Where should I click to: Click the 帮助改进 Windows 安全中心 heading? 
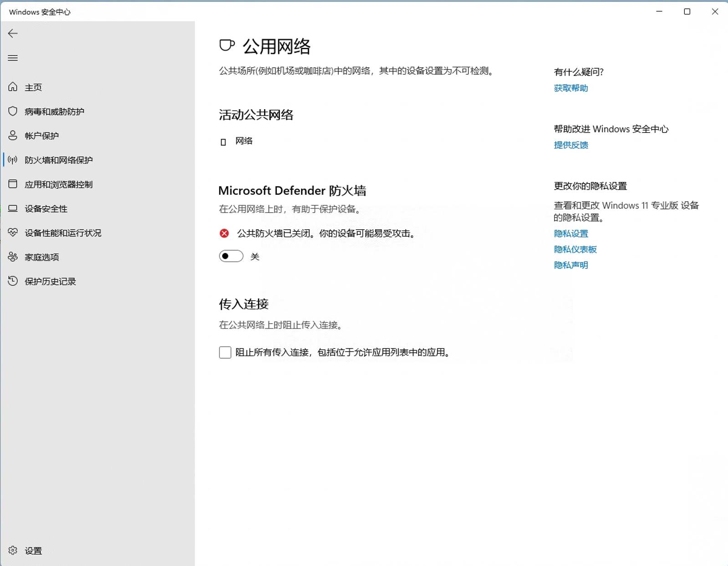(x=611, y=129)
